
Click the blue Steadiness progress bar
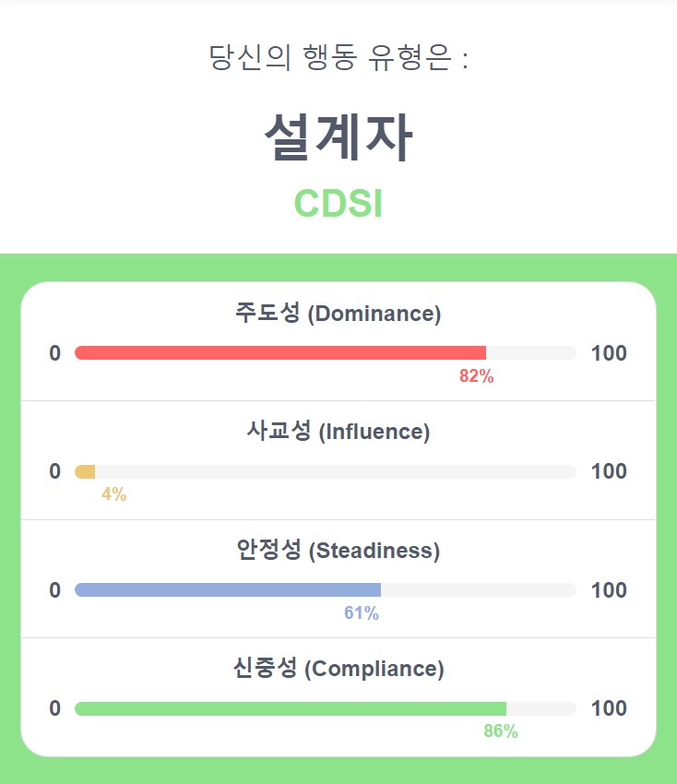click(x=228, y=590)
